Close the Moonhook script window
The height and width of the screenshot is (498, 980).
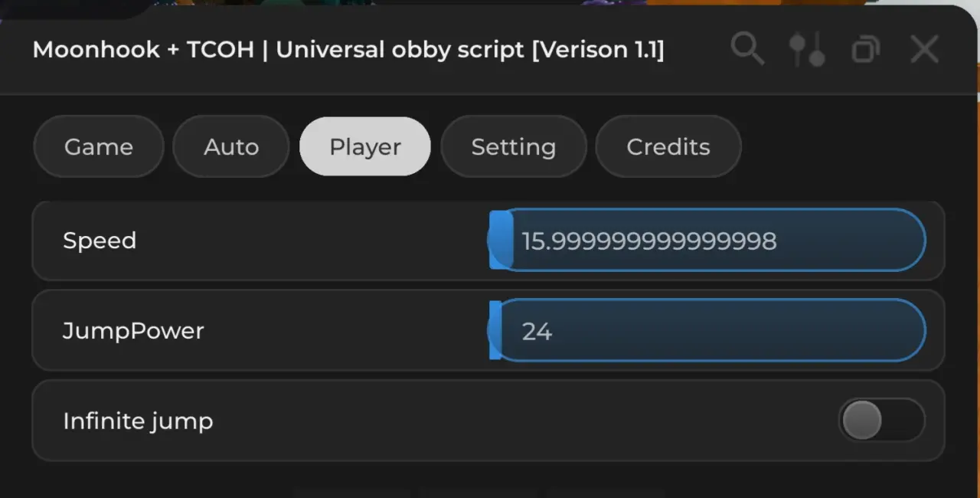[x=924, y=50]
